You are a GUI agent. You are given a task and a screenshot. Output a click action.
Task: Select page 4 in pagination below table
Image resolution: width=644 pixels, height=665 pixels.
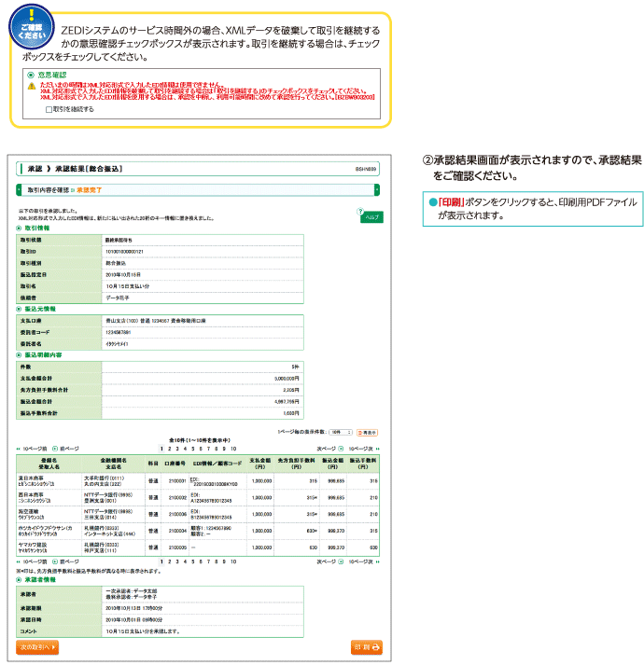point(185,561)
